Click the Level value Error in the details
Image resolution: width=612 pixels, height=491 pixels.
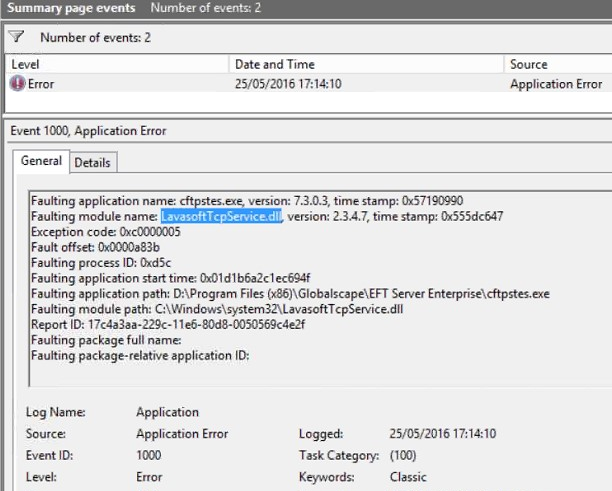point(149,477)
